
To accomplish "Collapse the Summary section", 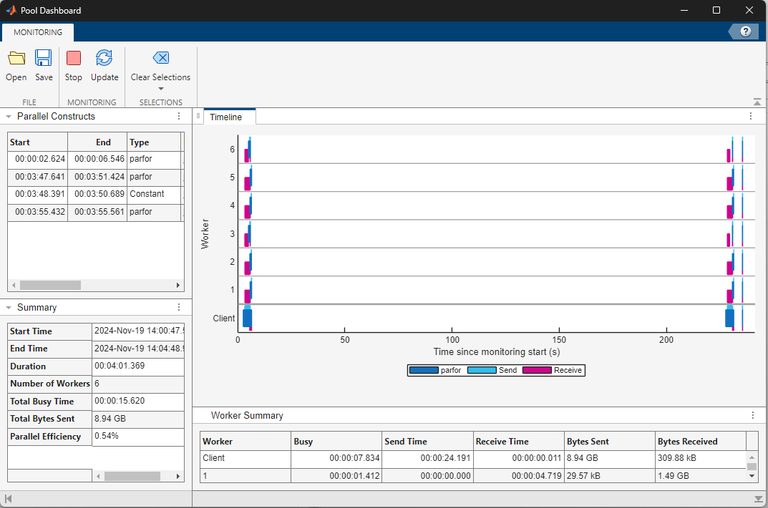I will tap(8, 308).
